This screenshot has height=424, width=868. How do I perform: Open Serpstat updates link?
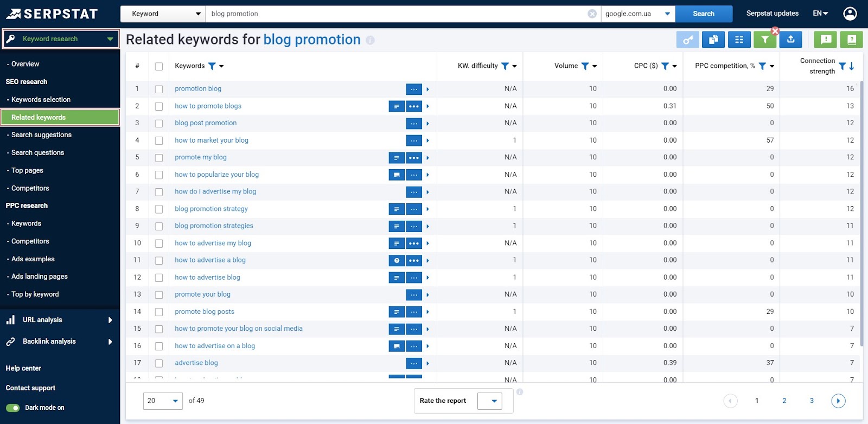(773, 14)
